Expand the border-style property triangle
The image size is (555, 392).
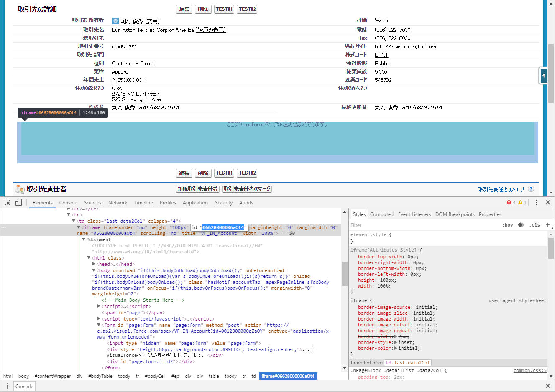396,342
